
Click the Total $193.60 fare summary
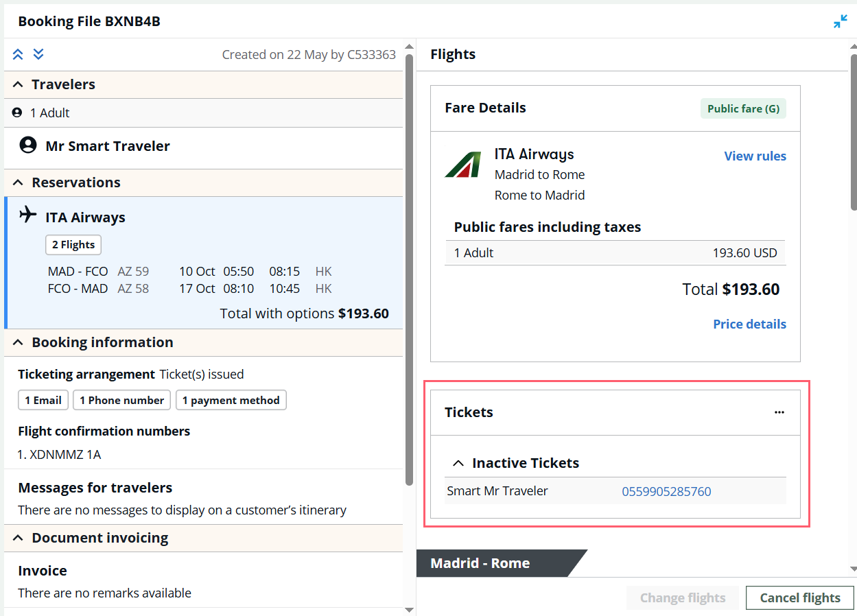[x=731, y=289]
